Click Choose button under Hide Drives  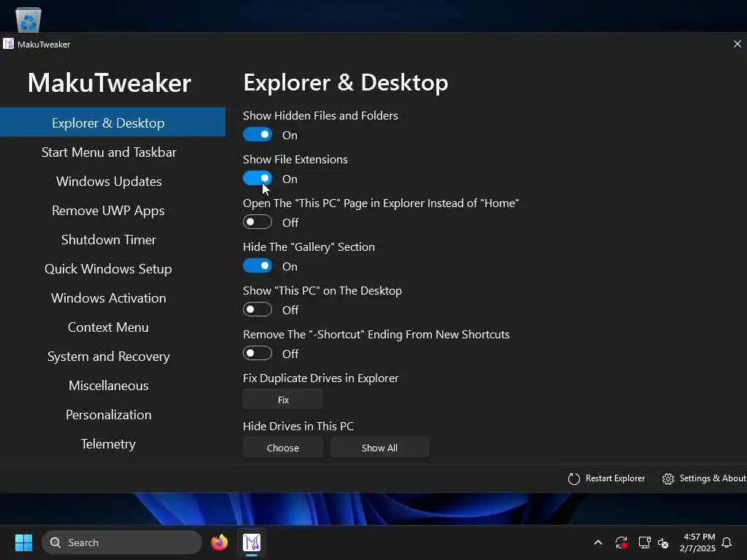[x=283, y=448]
